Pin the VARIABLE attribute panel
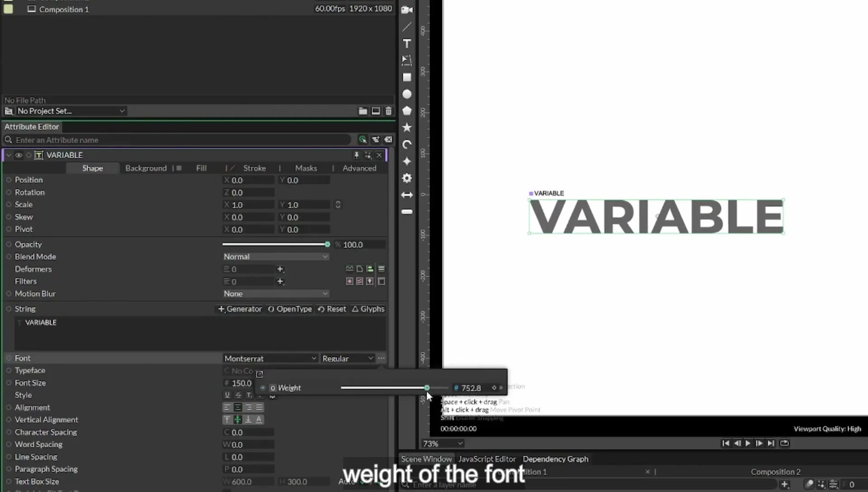 point(356,155)
